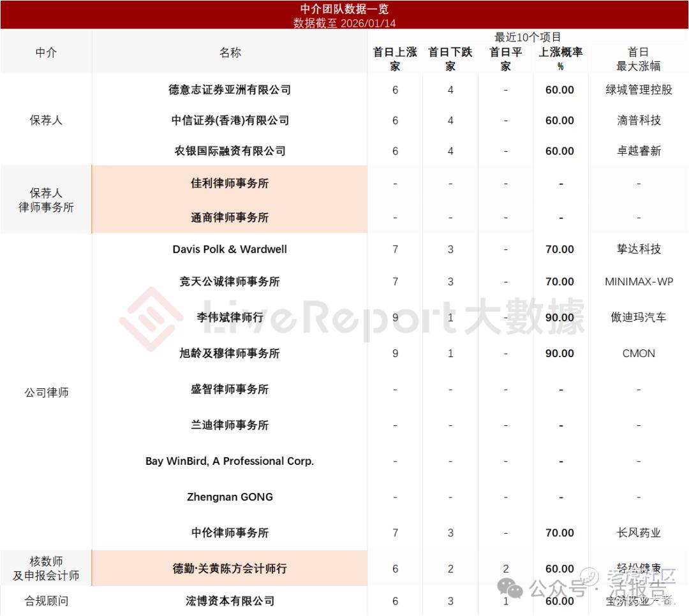
Task: Select the '保荐人律师事务所' category cell
Action: click(x=46, y=200)
